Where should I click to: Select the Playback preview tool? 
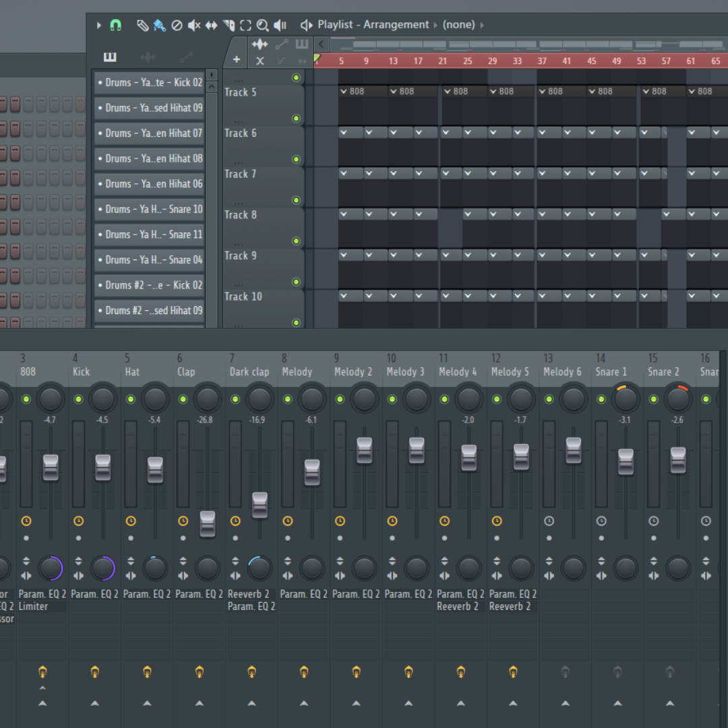click(x=280, y=25)
